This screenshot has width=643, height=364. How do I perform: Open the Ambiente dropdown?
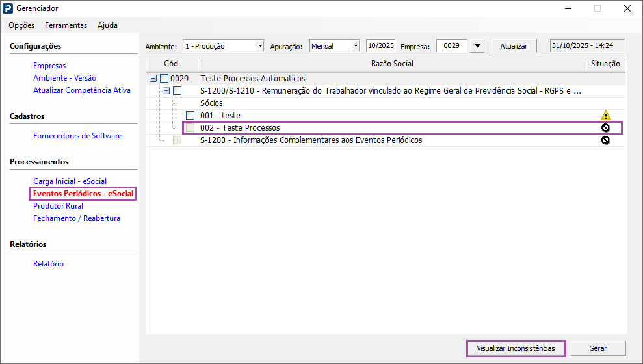[x=260, y=46]
